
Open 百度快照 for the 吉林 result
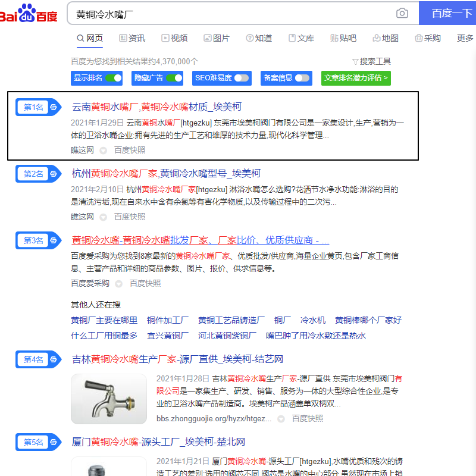coord(308,419)
